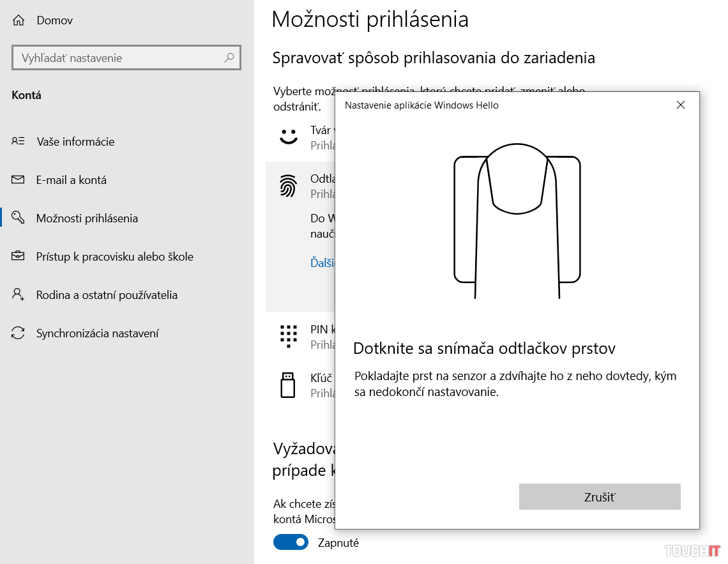Viewport: 728px width, 564px height.
Task: Toggle the Zapnuté switch off
Action: (x=291, y=542)
